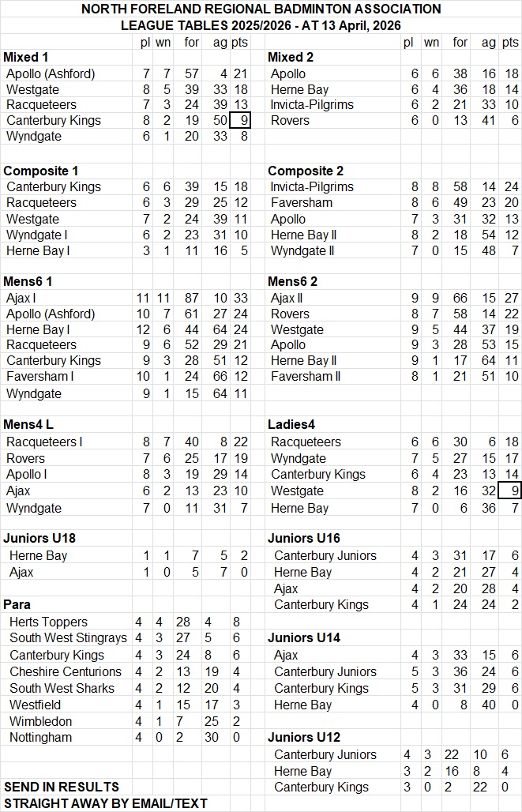Click the North Foreland Regional Badminton Association title
The height and width of the screenshot is (812, 522).
tap(261, 9)
